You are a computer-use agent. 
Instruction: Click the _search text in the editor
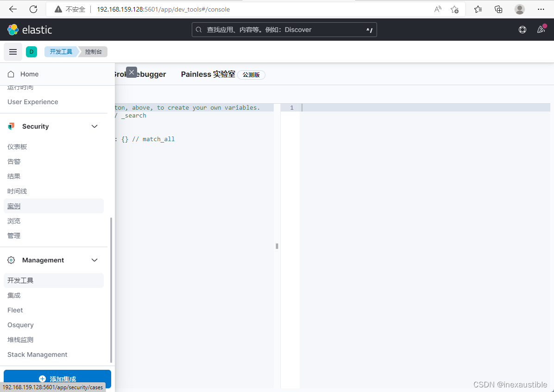pos(133,116)
